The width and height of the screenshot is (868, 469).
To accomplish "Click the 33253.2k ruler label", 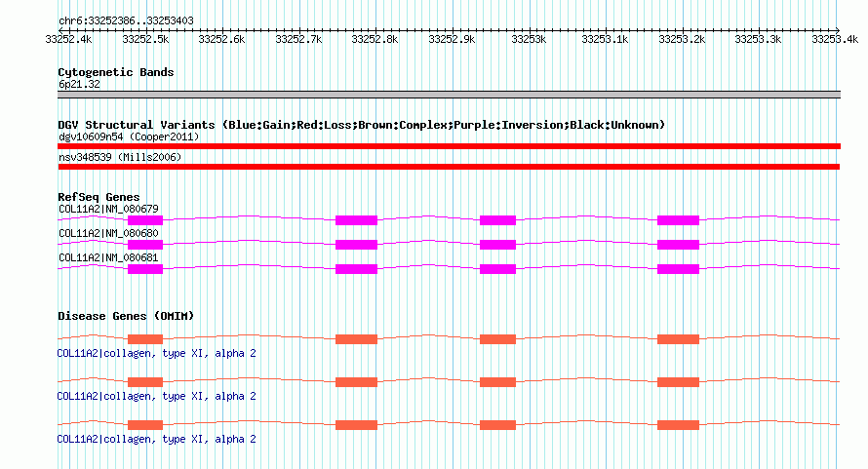I will click(682, 39).
